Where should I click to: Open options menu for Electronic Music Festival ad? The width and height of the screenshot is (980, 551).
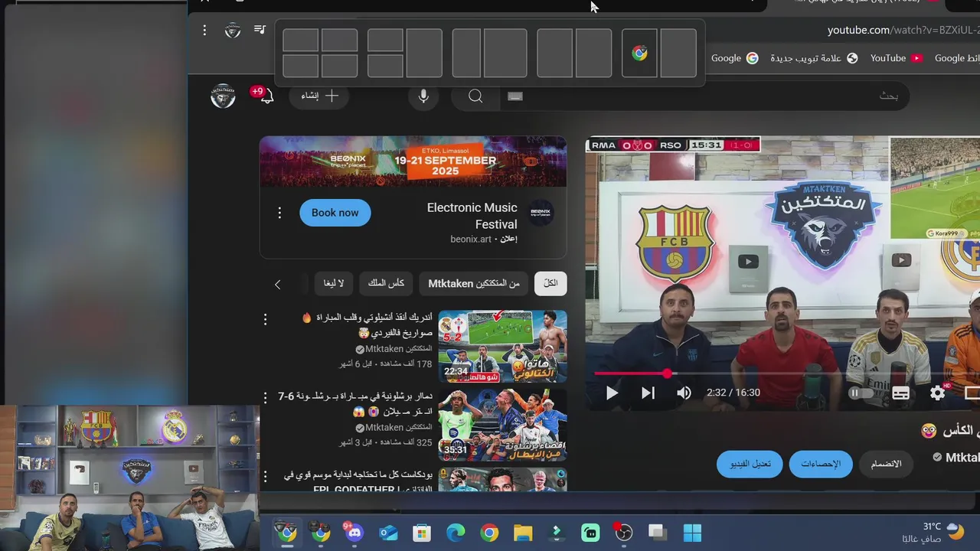pyautogui.click(x=279, y=213)
